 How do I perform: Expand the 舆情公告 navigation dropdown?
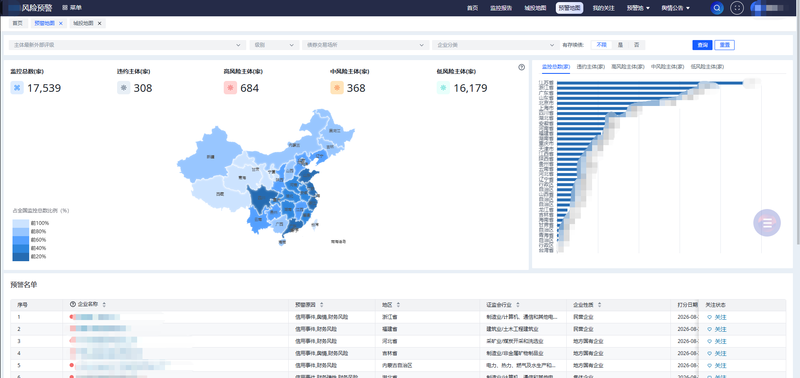[x=676, y=8]
